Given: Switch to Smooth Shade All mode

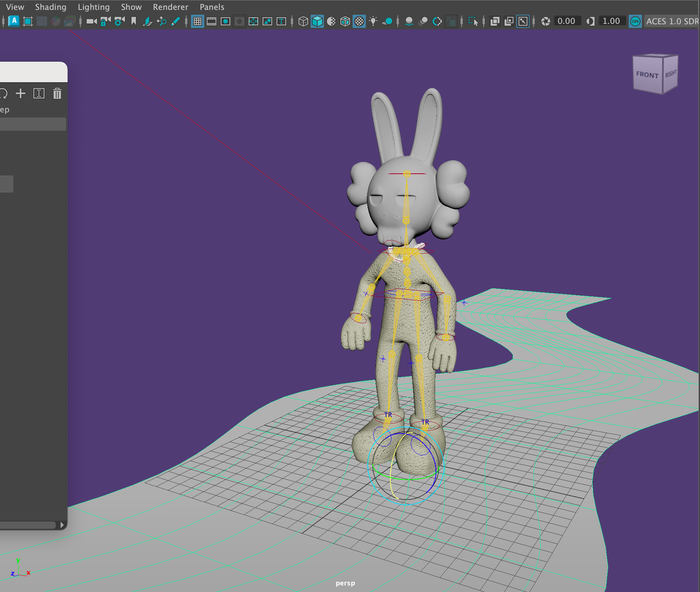Looking at the screenshot, I should [317, 21].
